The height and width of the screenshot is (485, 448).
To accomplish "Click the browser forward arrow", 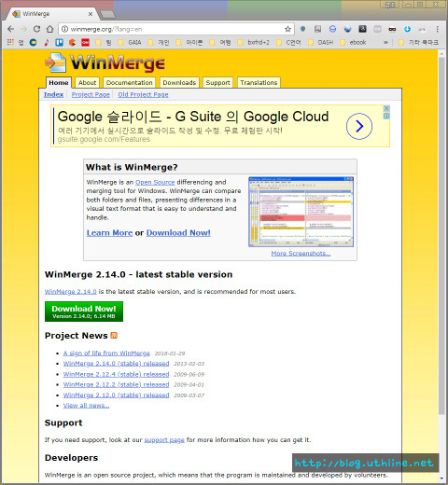I will tap(24, 29).
